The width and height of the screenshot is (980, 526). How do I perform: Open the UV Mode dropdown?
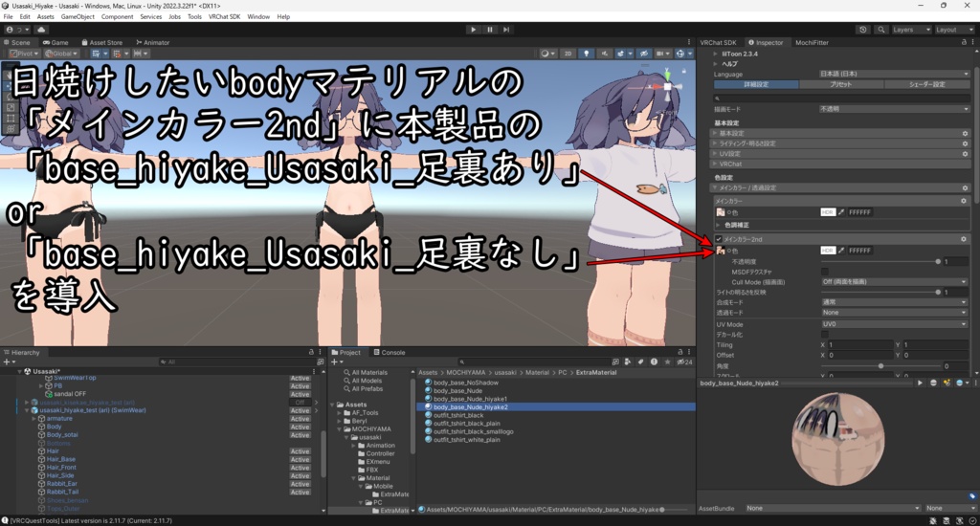pyautogui.click(x=895, y=324)
